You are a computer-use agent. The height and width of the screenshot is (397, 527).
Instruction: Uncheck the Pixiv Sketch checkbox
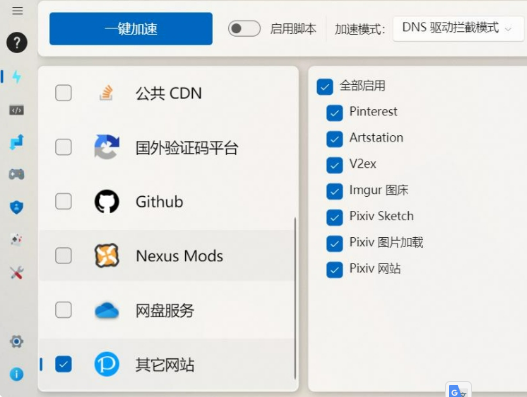[x=334, y=217]
